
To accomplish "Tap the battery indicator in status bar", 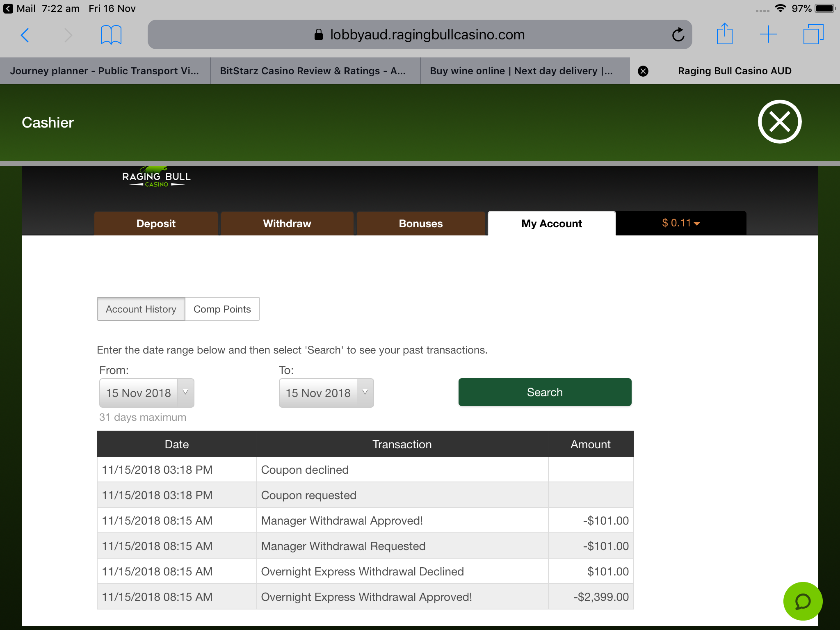I will (x=825, y=8).
